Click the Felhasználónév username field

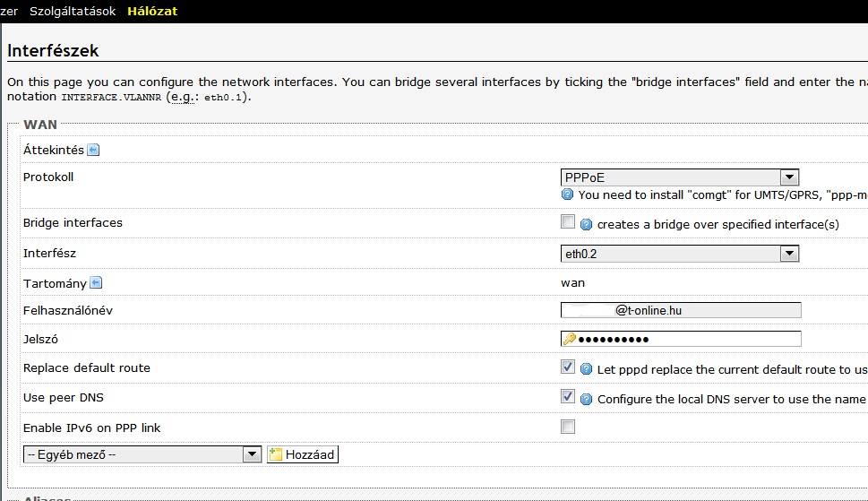click(681, 310)
